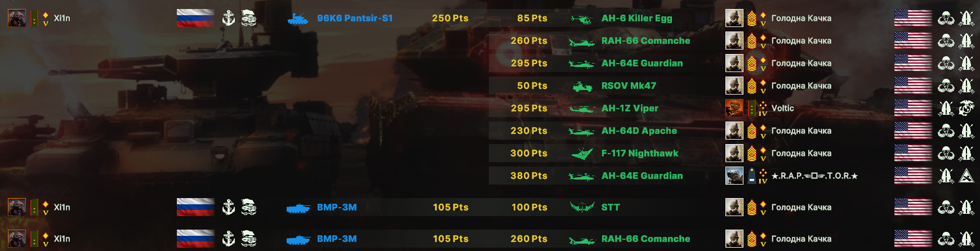Click the US flag in the F-117 Nighthawk row
The image size is (980, 251).
pyautogui.click(x=913, y=153)
